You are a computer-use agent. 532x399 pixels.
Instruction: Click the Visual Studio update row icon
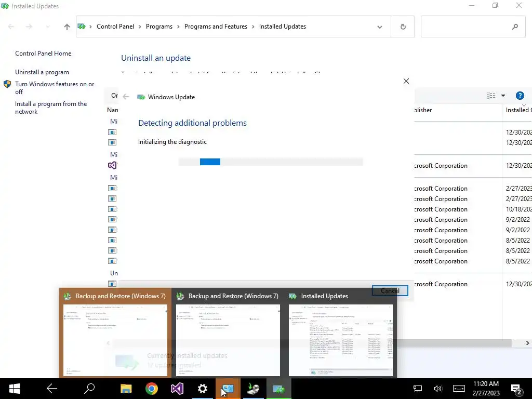pos(112,165)
